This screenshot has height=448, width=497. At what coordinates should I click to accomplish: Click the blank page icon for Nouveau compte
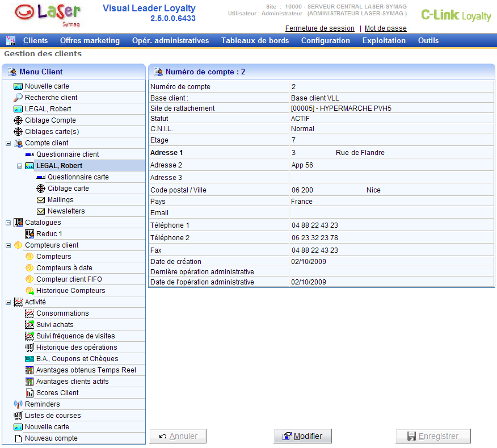(18, 438)
